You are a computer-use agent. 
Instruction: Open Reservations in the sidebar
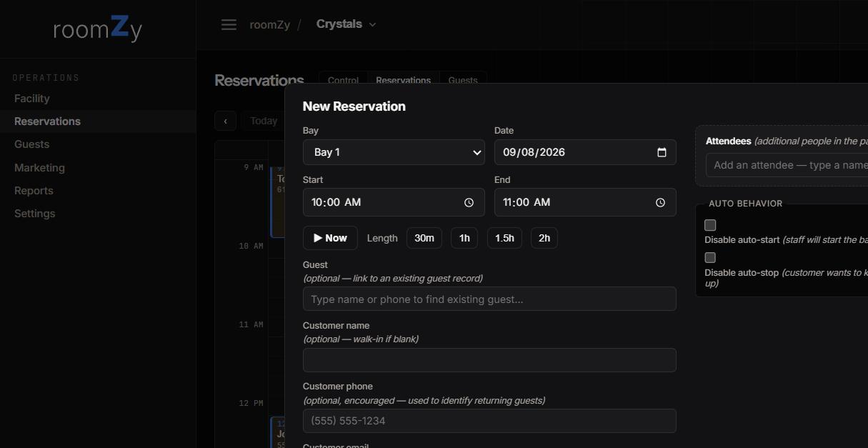coord(98,121)
